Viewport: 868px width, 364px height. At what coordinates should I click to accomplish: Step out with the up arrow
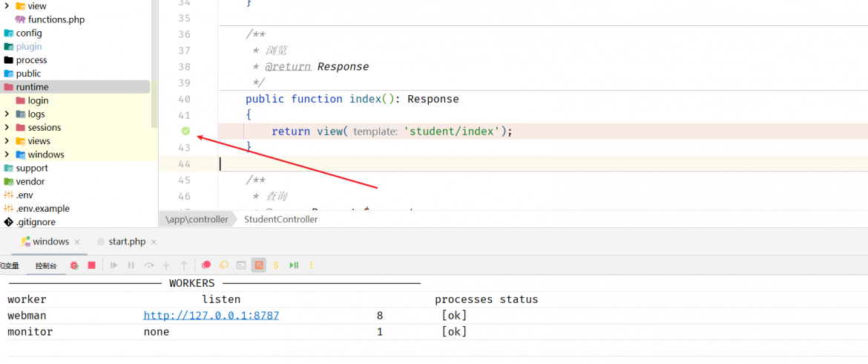tap(184, 265)
